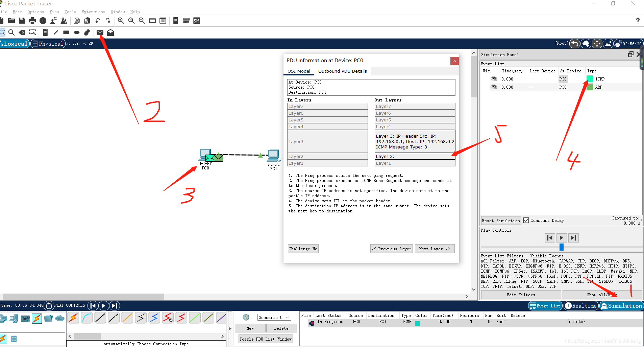644x347 pixels.
Task: Open file with the folder icon
Action: tap(11, 21)
